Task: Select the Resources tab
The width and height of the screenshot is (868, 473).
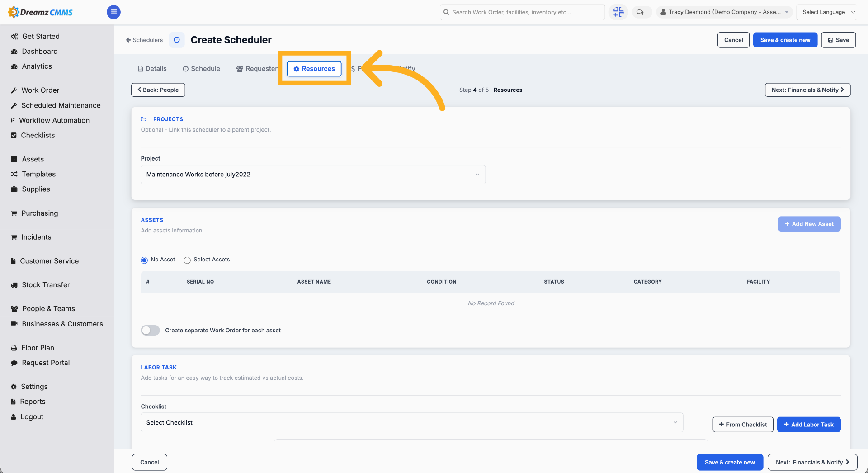Action: (314, 69)
